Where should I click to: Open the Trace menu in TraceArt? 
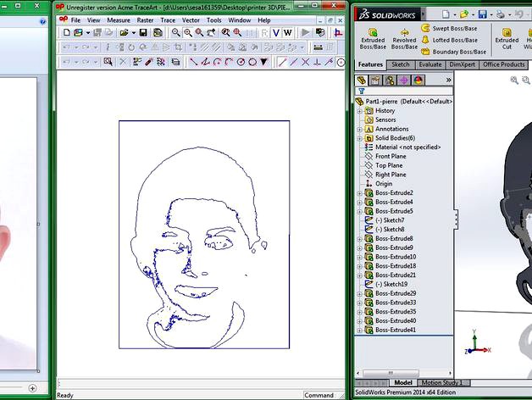[168, 20]
